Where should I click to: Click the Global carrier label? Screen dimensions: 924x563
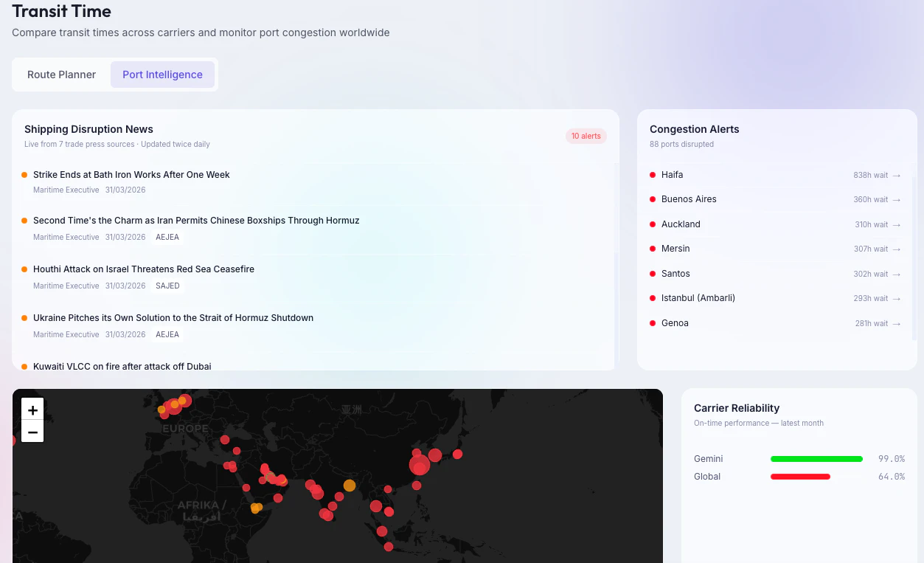(x=707, y=477)
